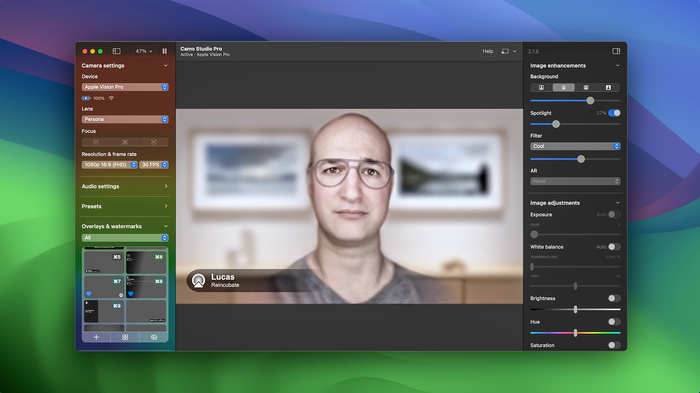Adjust the Background intensity slider
The height and width of the screenshot is (393, 700).
(590, 100)
